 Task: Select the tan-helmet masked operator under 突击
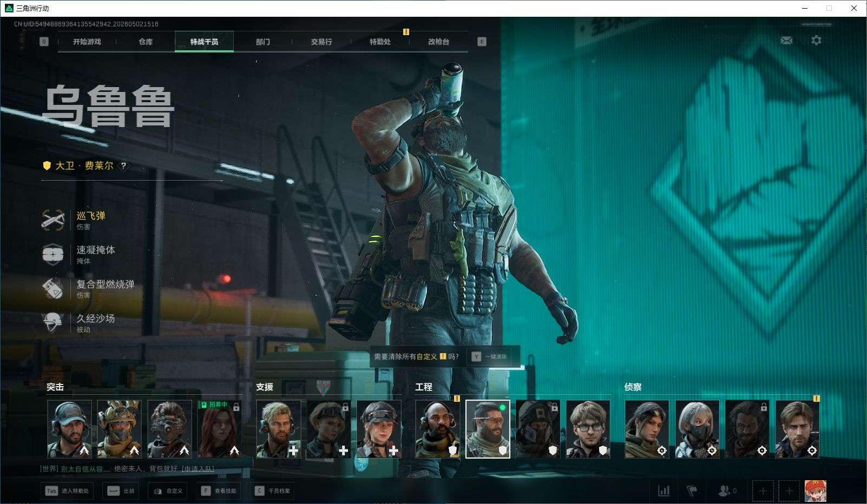(x=120, y=429)
